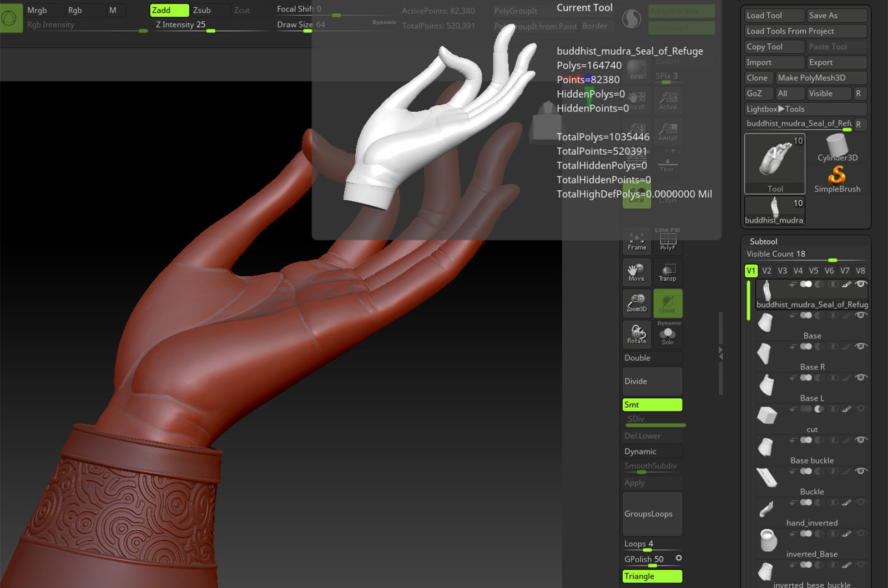Show the cut subtool via eye icon

861,409
